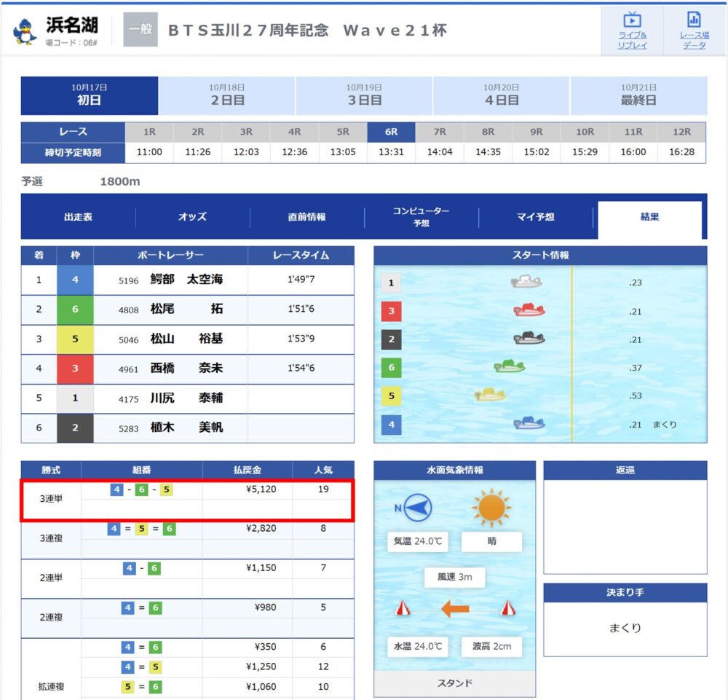
Task: Switch to the オッズ tab
Action: tap(192, 217)
